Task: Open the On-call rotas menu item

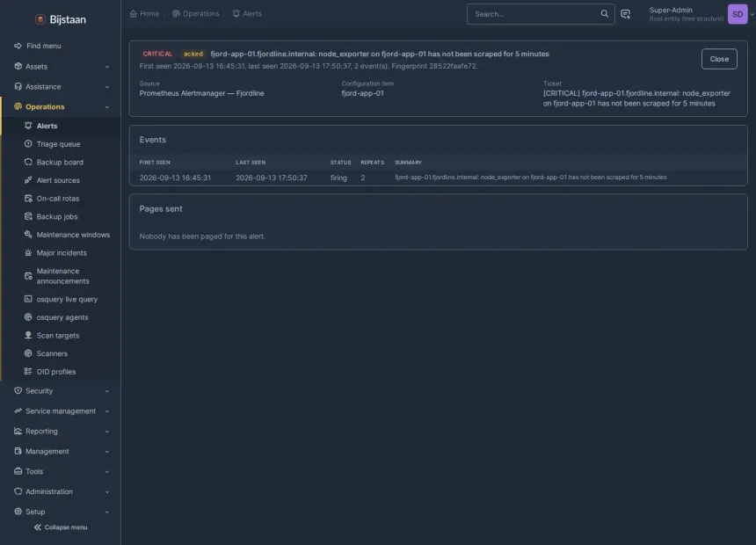Action: pyautogui.click(x=61, y=199)
